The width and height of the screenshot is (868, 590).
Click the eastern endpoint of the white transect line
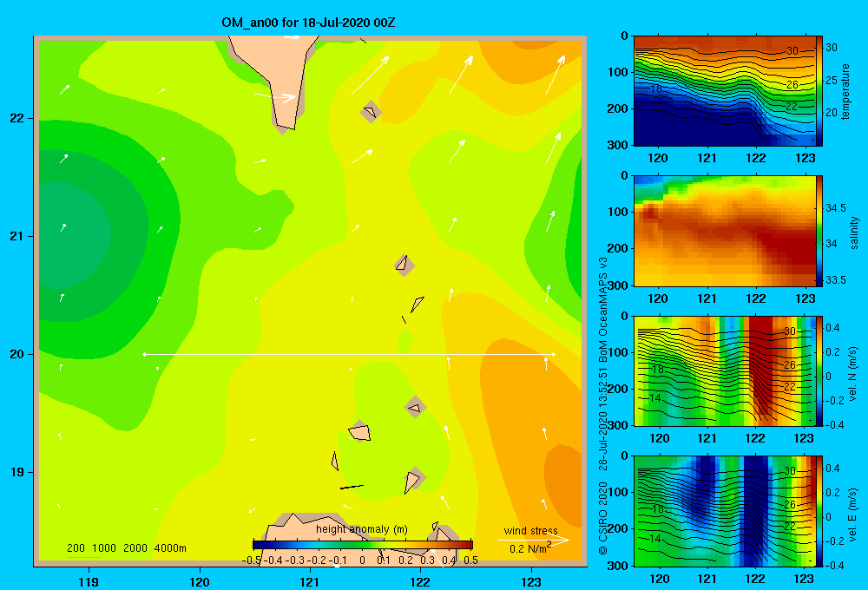click(554, 354)
